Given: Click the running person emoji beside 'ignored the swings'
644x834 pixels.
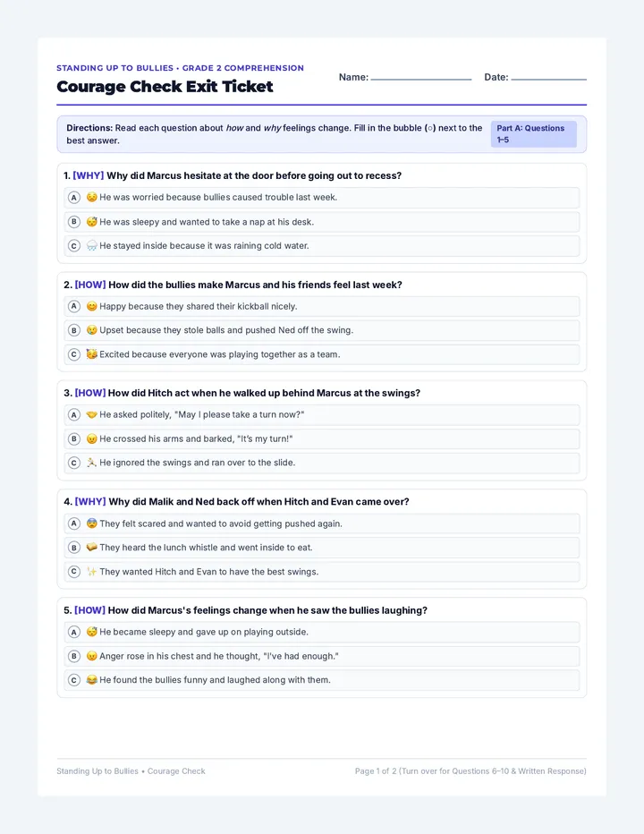Looking at the screenshot, I should click(x=91, y=463).
